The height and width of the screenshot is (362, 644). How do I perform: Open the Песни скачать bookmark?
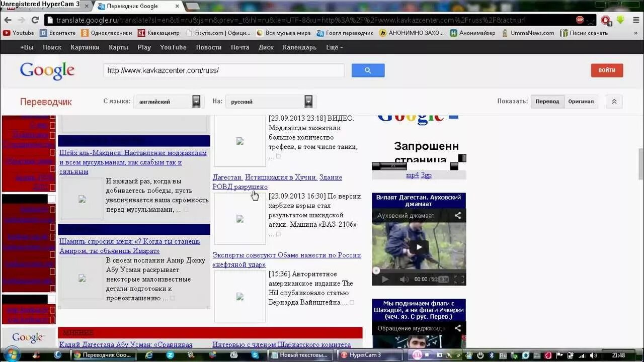click(584, 33)
